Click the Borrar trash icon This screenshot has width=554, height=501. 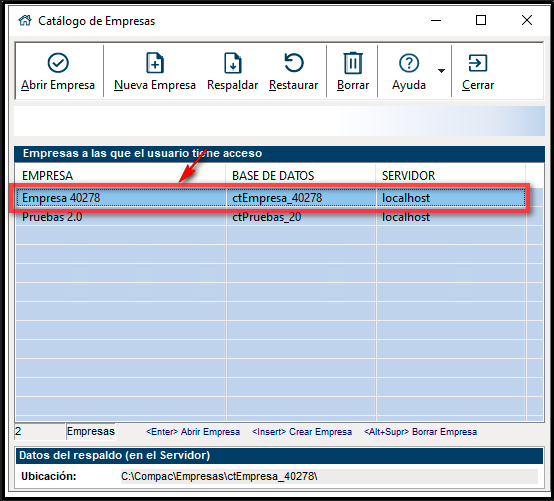pos(353,63)
